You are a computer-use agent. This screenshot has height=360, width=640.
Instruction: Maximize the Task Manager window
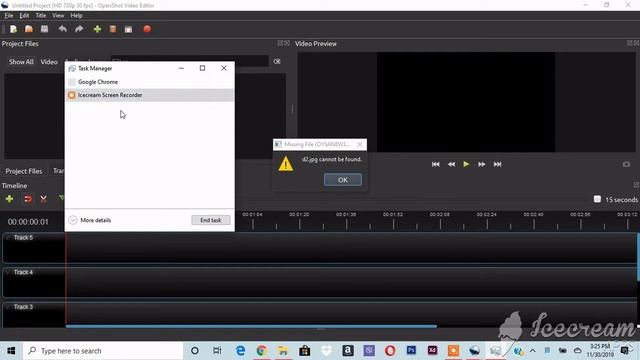(202, 68)
